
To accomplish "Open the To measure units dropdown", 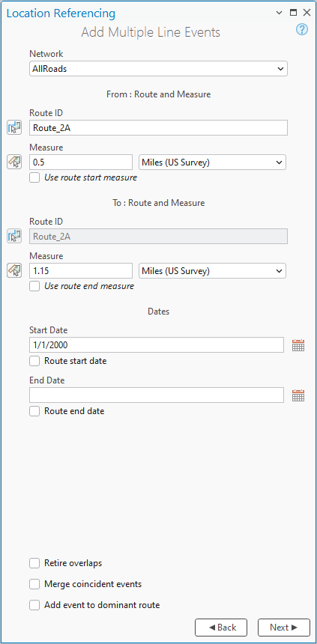I will pos(213,270).
